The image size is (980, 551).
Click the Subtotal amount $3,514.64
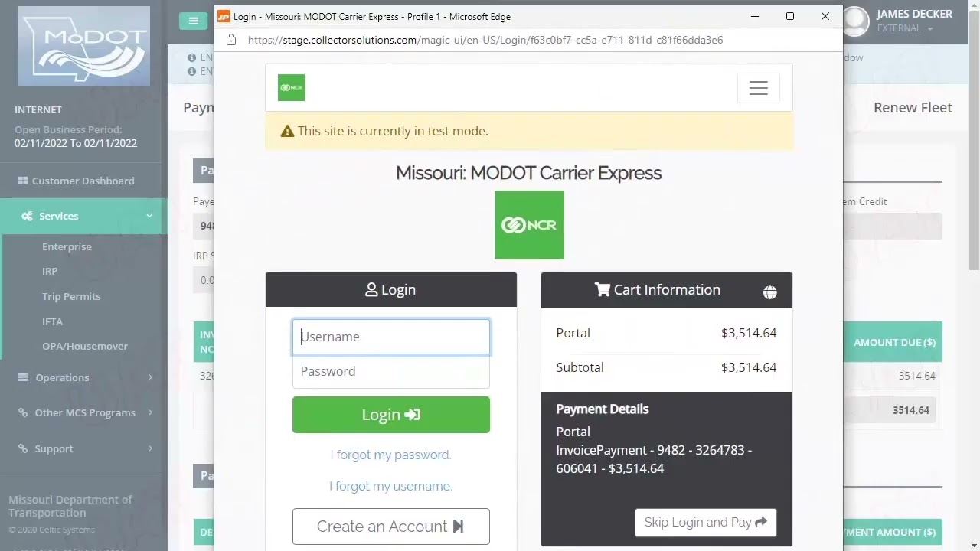tap(749, 367)
